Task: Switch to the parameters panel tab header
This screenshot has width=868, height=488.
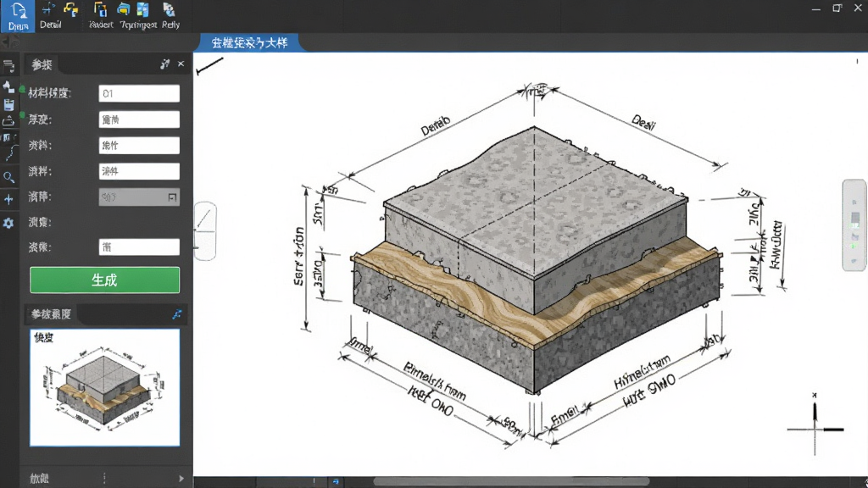Action: tap(42, 64)
